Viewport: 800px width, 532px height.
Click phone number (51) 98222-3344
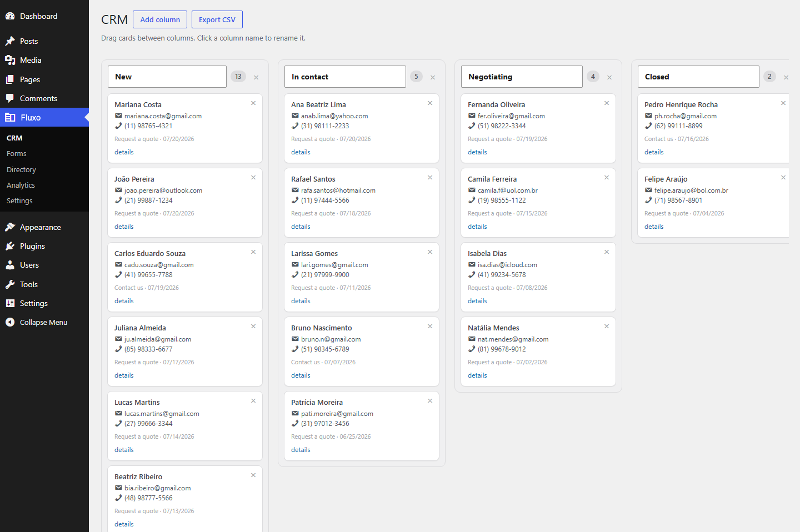tap(502, 126)
